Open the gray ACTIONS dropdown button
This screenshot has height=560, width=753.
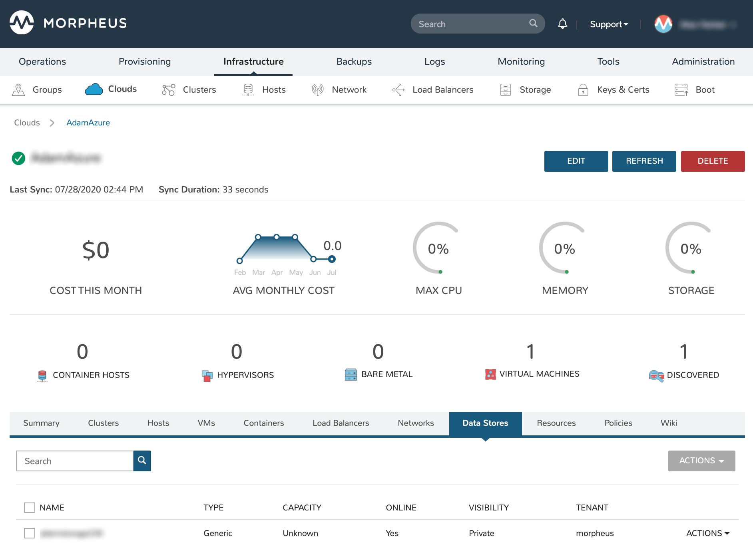coord(701,461)
